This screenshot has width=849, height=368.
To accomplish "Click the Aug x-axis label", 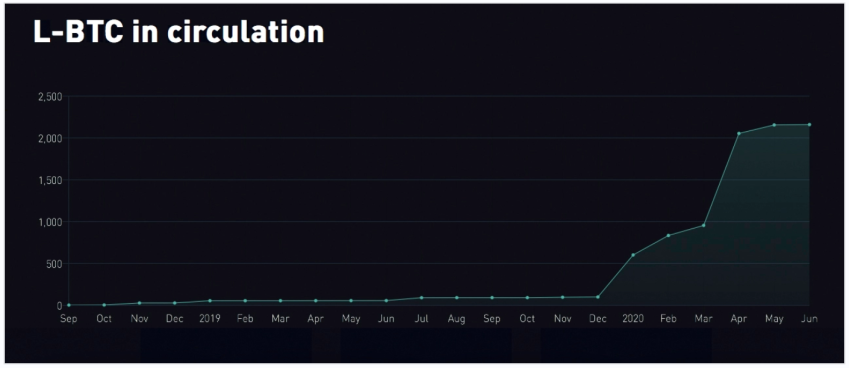I will tap(456, 319).
